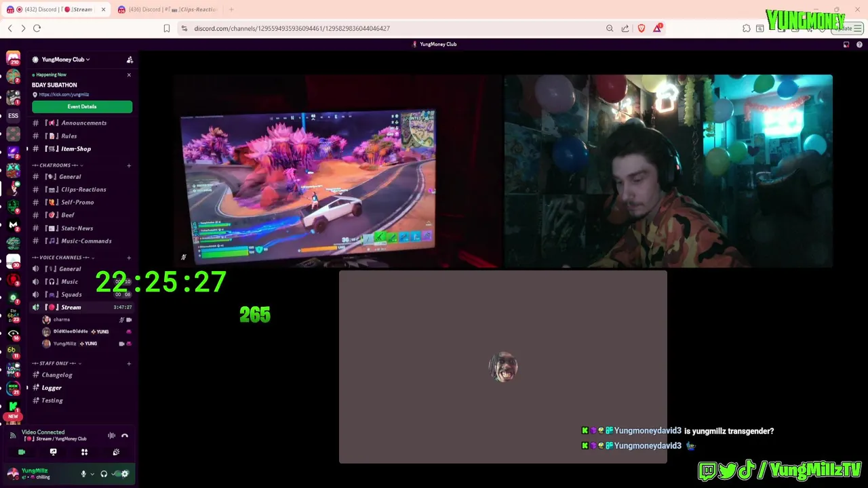Open headphone output device dropdown

[x=113, y=474]
